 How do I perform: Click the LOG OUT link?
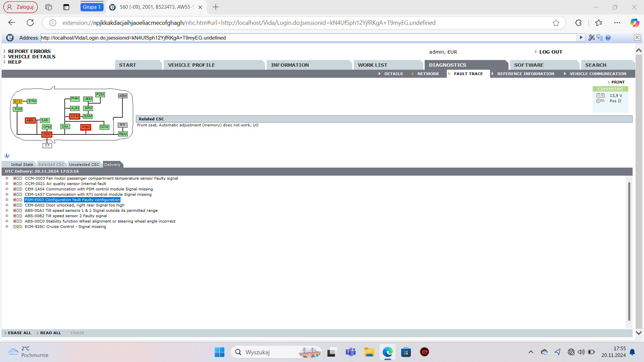(550, 52)
